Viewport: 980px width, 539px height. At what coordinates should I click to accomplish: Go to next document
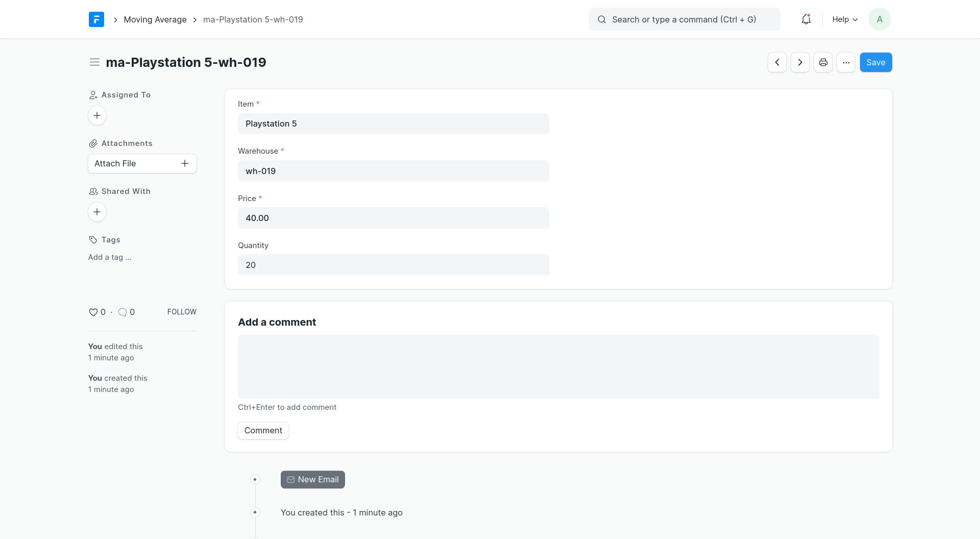pos(800,62)
